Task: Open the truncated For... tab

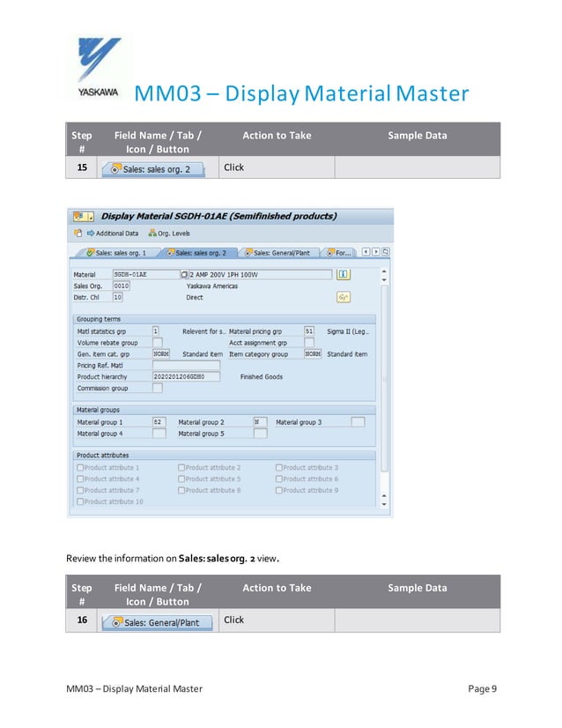Action: coord(339,253)
